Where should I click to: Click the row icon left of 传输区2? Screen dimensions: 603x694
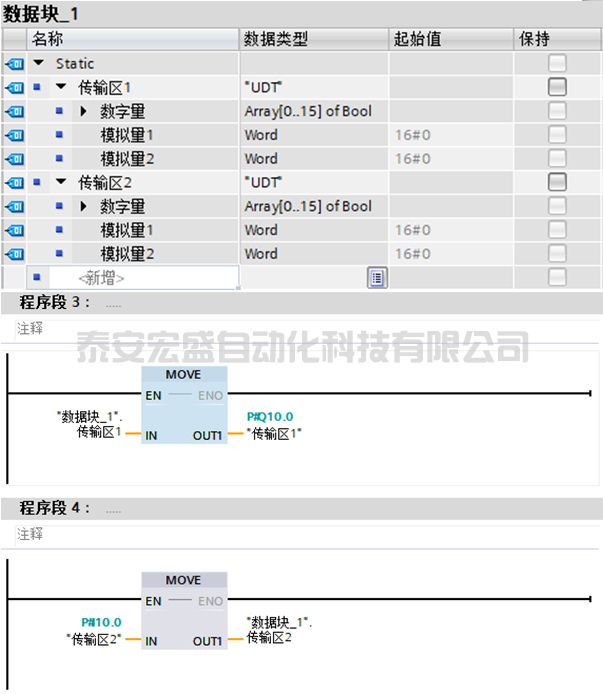[x=13, y=182]
